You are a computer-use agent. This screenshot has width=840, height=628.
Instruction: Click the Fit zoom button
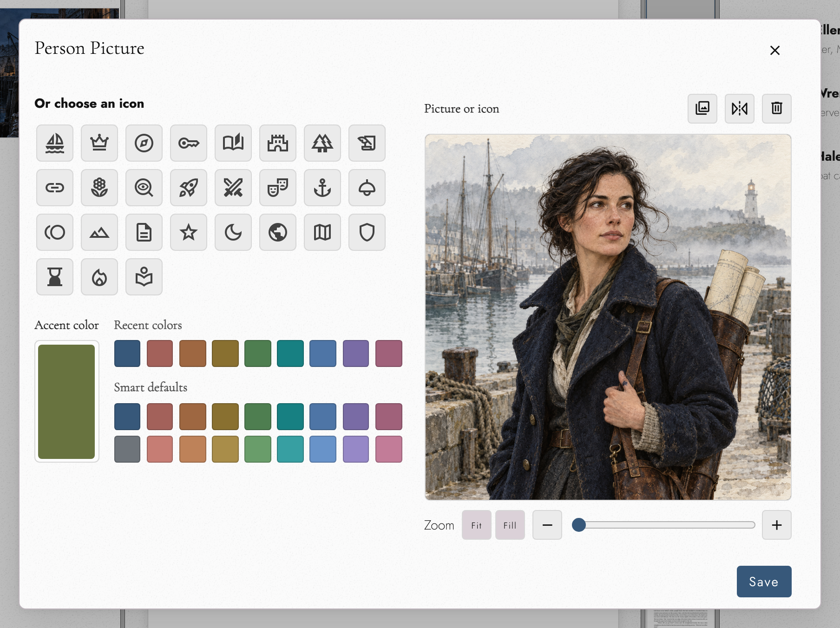[x=477, y=525]
